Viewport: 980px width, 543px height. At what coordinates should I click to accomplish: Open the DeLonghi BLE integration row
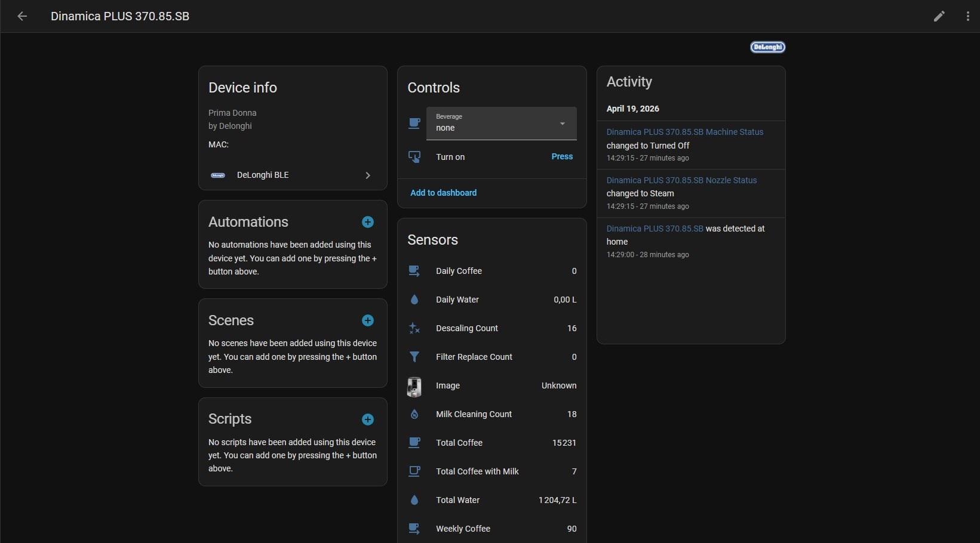click(293, 175)
